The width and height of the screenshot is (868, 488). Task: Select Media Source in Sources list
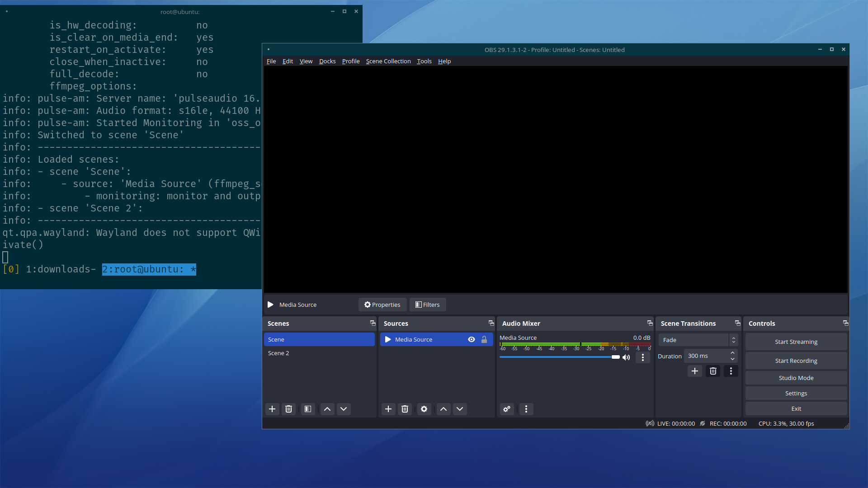(436, 339)
